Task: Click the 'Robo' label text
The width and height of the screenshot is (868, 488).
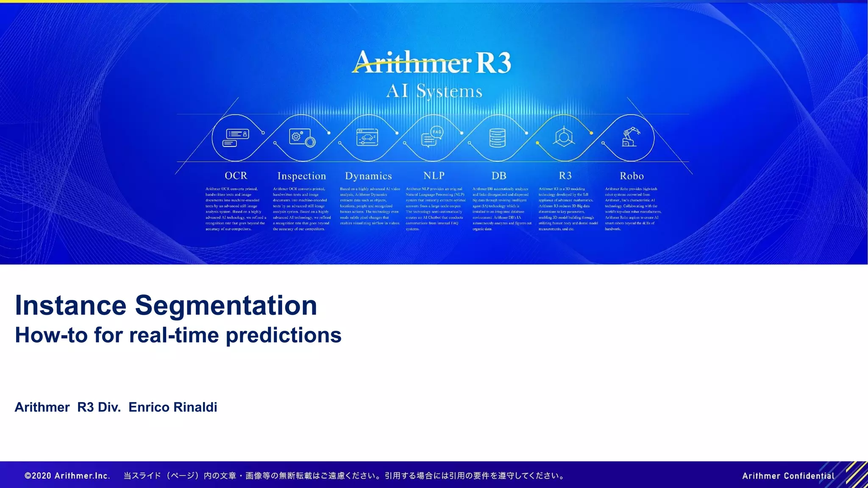Action: point(631,176)
